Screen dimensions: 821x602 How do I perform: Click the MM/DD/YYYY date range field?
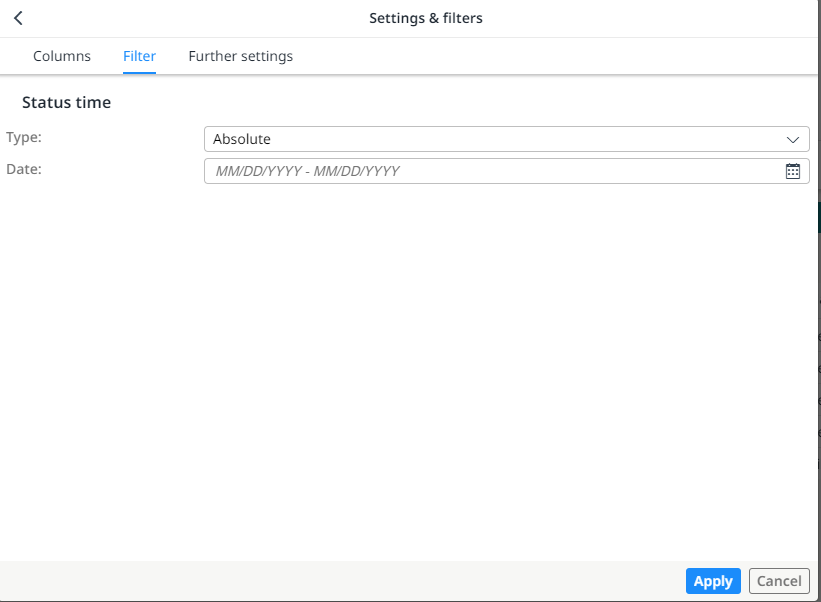450,171
